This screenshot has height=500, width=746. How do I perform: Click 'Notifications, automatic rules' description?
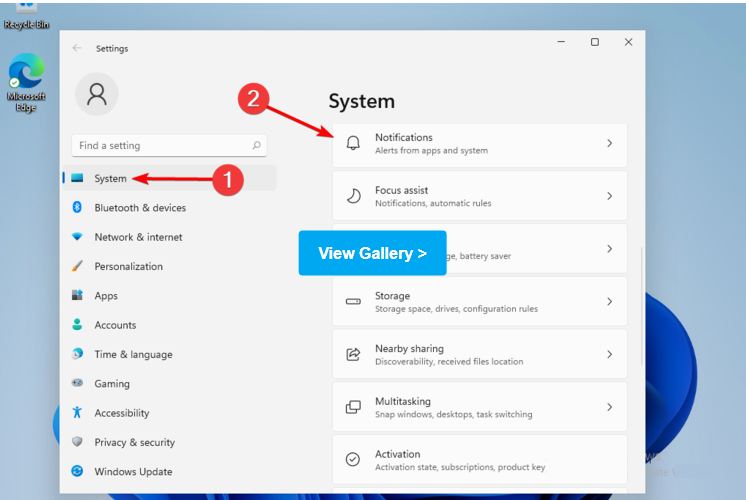point(433,203)
